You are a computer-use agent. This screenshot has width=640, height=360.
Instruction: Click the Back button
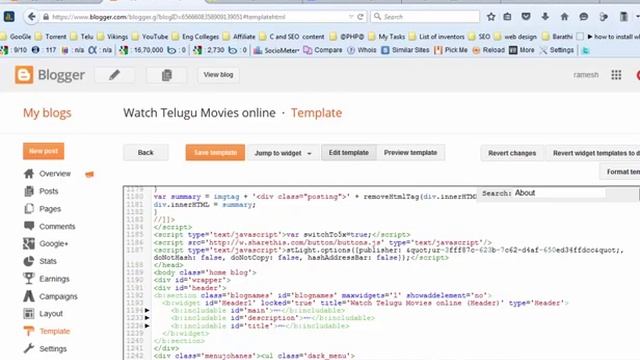point(146,153)
